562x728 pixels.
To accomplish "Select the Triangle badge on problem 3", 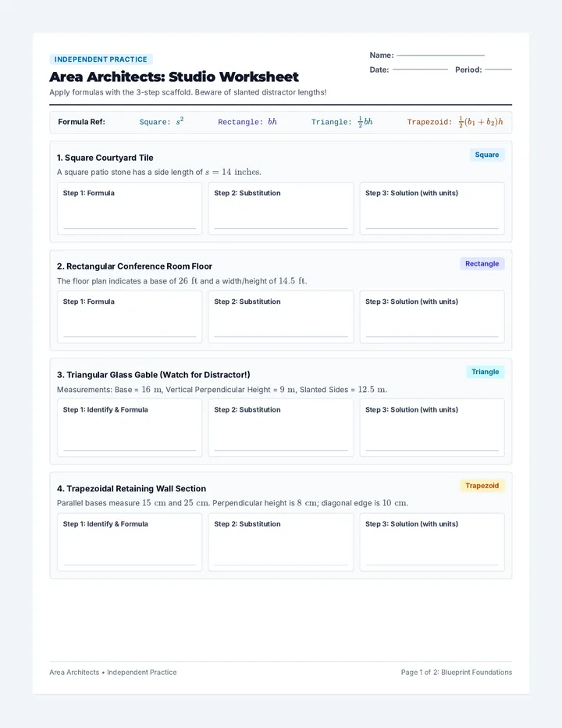I will point(485,372).
